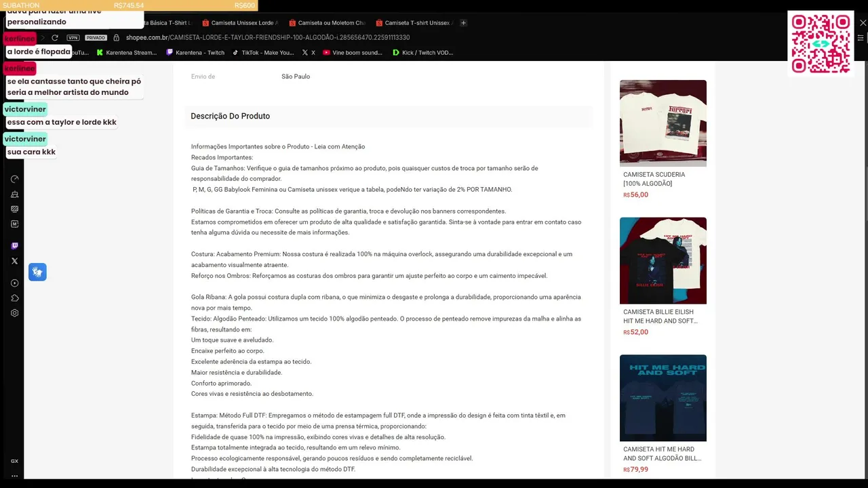Click the 'a lorde é flopada' chat message
Screen dimensions: 868x488
click(x=39, y=52)
